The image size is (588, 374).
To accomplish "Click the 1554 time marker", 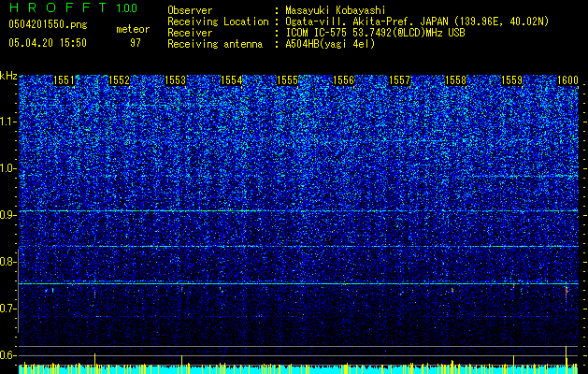I will 232,80.
